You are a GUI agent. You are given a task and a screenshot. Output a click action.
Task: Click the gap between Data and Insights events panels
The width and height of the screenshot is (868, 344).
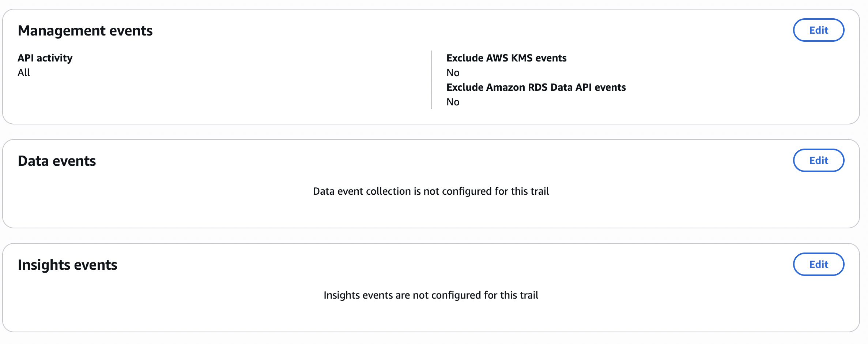point(431,236)
